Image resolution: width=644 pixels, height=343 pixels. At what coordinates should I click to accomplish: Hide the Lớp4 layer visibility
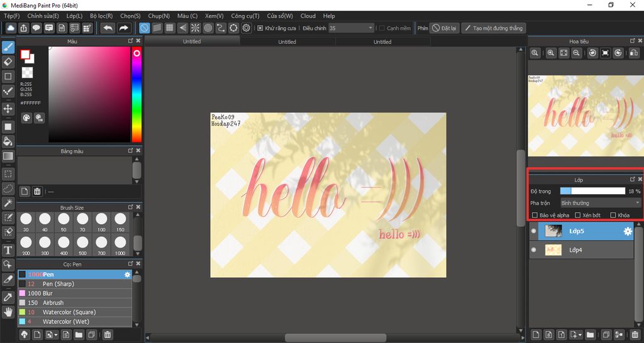coord(533,250)
